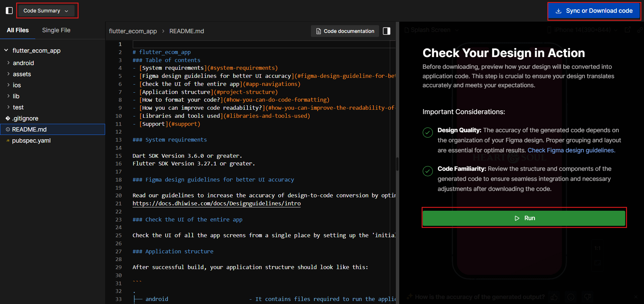The width and height of the screenshot is (644, 304).
Task: Click Sync or Download code button
Action: point(594,11)
